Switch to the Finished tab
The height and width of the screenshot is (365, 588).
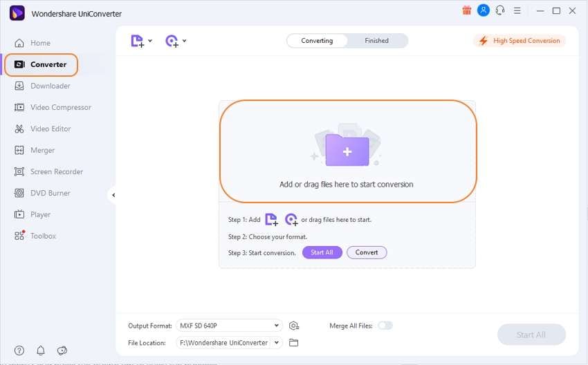376,41
